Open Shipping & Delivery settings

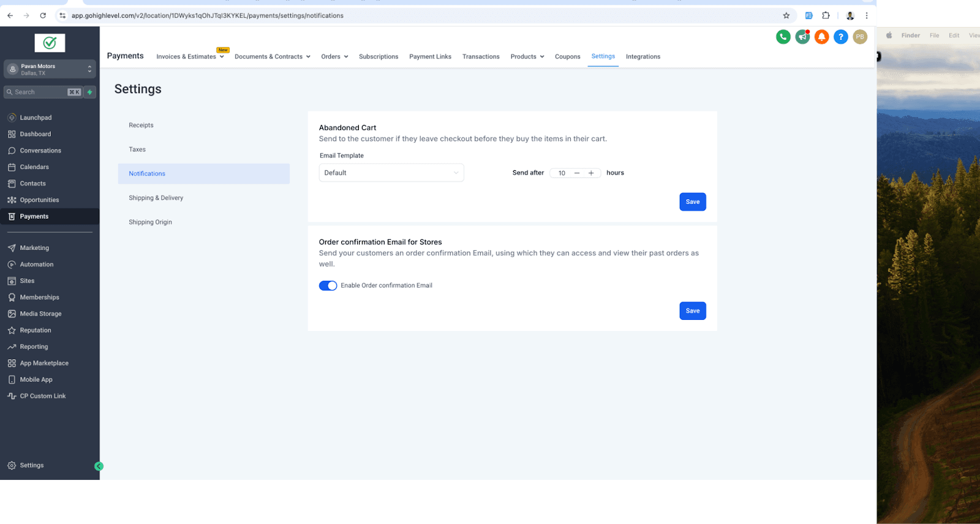pyautogui.click(x=204, y=198)
